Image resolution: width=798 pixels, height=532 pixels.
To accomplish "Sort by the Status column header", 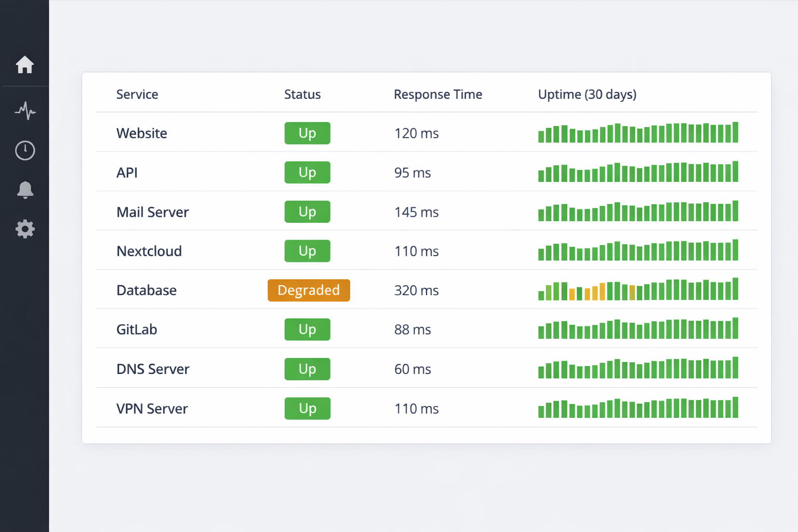I will click(302, 95).
